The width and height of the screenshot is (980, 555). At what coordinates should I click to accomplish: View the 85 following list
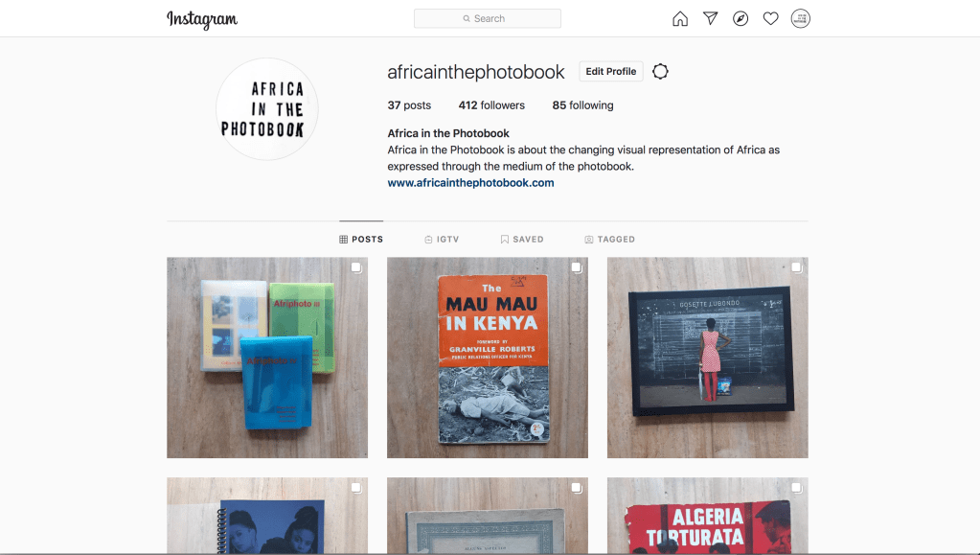[582, 105]
